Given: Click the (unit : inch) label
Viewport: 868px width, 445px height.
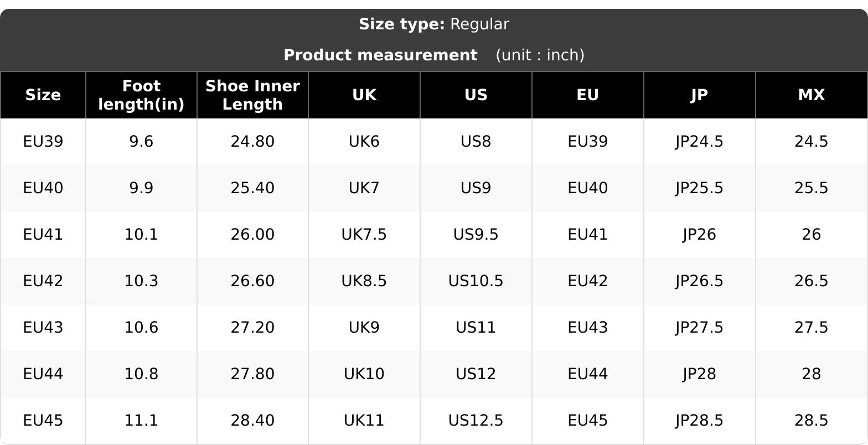Looking at the screenshot, I should click(540, 55).
